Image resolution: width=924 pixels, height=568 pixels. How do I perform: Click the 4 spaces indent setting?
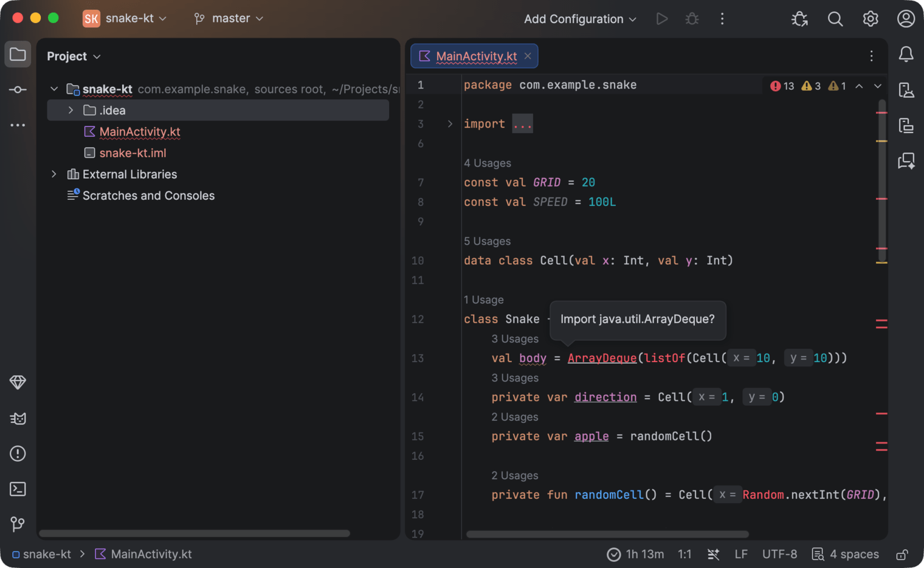click(x=846, y=554)
